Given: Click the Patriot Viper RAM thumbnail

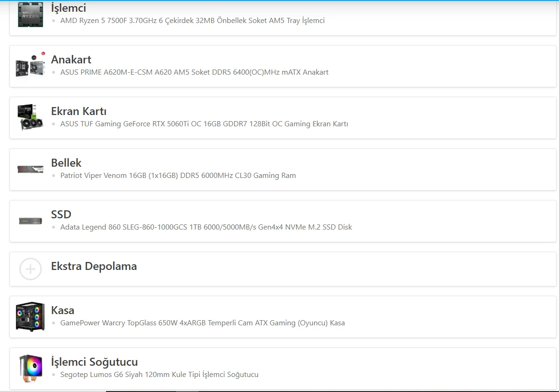Looking at the screenshot, I should point(31,169).
